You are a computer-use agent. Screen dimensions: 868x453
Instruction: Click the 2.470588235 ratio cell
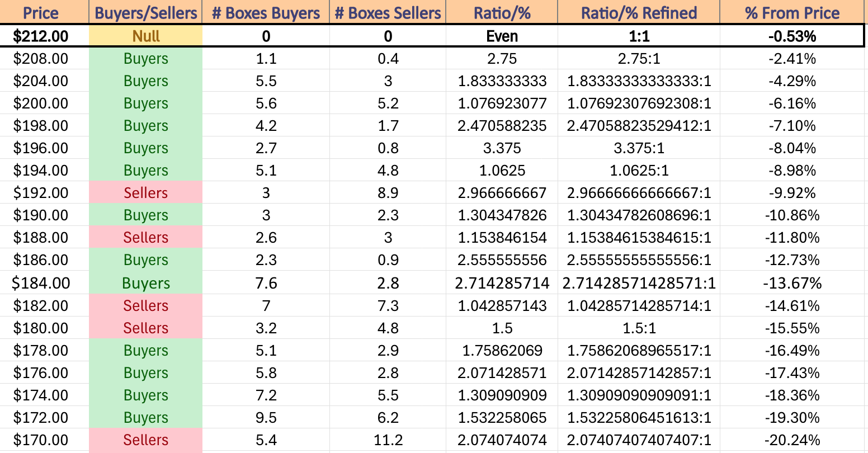pos(502,125)
